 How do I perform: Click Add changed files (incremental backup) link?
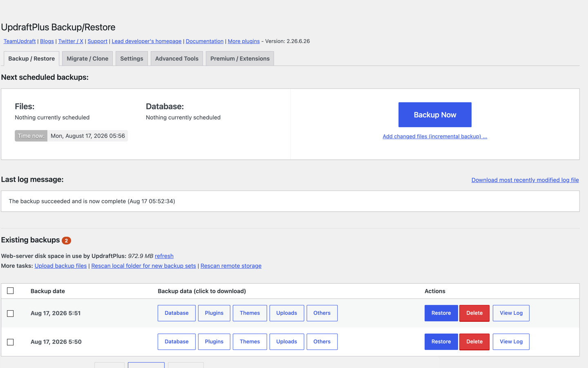pos(435,137)
